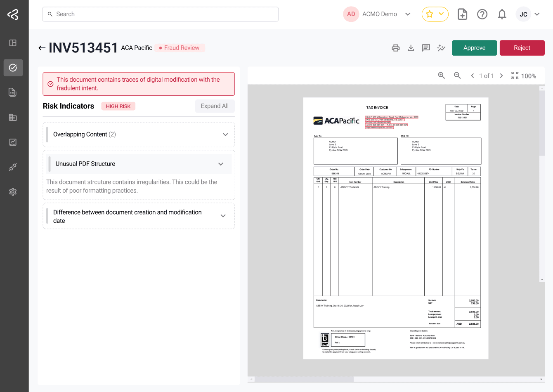Click the '1 of 1' page indicator
Viewport: 553px width, 392px height.
point(487,76)
